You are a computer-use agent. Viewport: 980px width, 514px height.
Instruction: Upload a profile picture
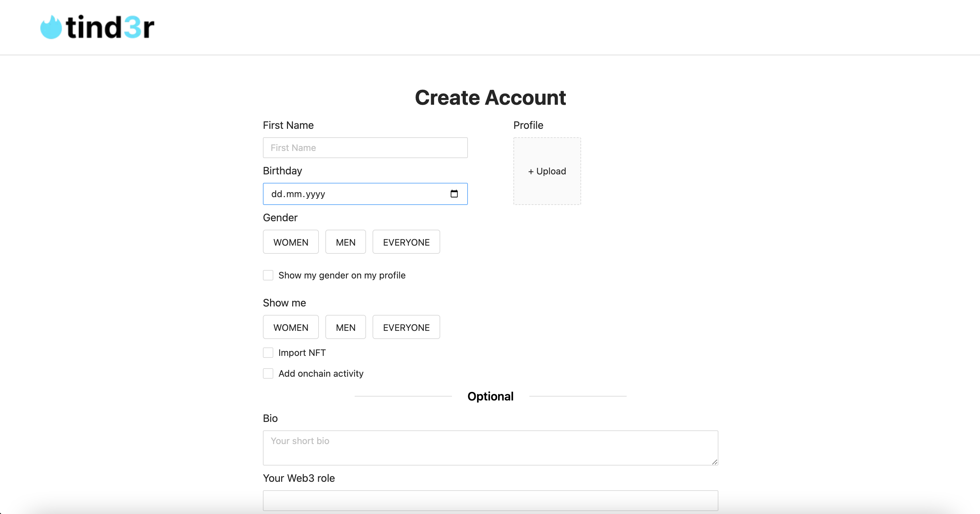[547, 171]
